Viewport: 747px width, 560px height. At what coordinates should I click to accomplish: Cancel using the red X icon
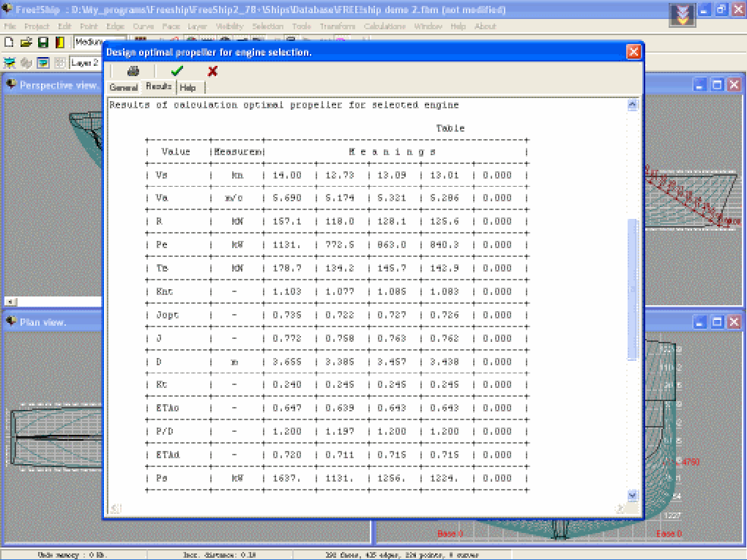click(212, 71)
